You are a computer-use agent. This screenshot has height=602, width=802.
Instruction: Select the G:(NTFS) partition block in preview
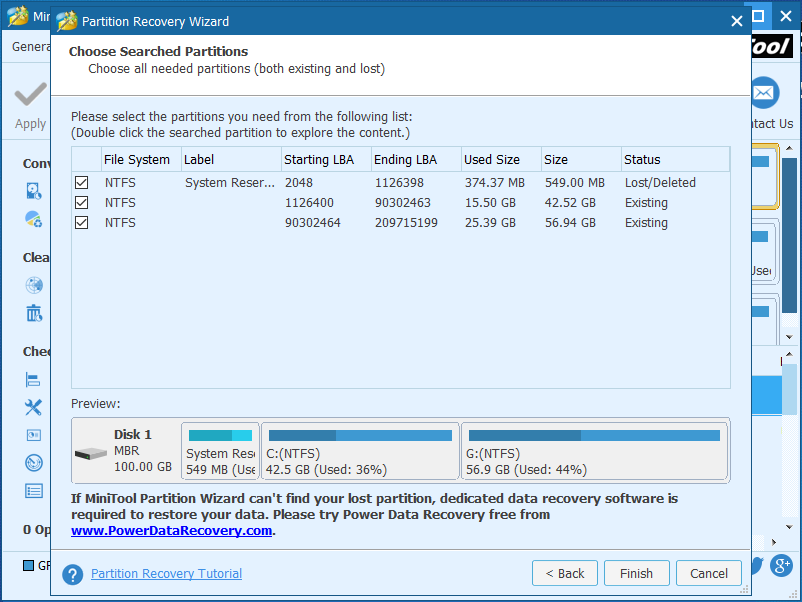(x=594, y=451)
